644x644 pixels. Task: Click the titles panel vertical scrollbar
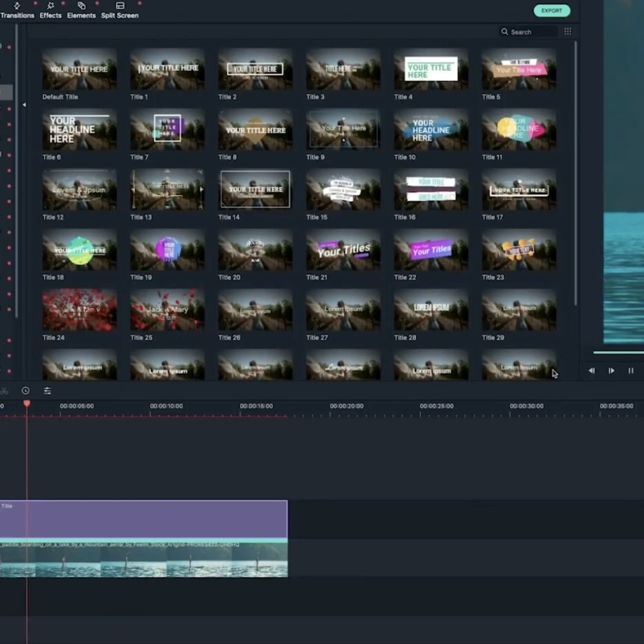[575, 173]
